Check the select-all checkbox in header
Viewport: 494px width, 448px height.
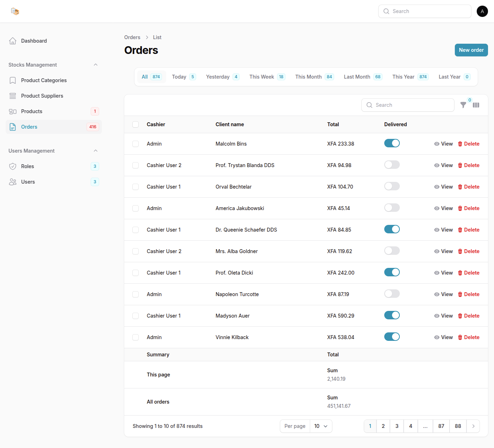point(135,124)
